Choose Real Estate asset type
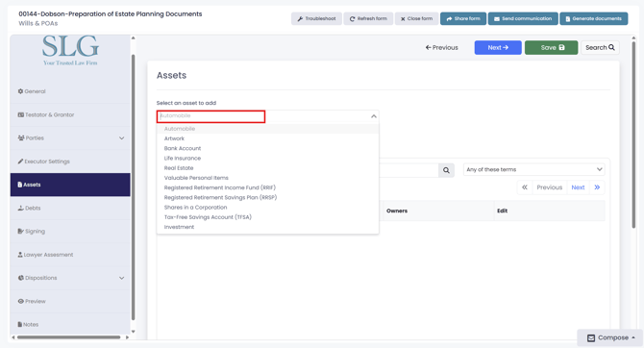 click(268, 168)
